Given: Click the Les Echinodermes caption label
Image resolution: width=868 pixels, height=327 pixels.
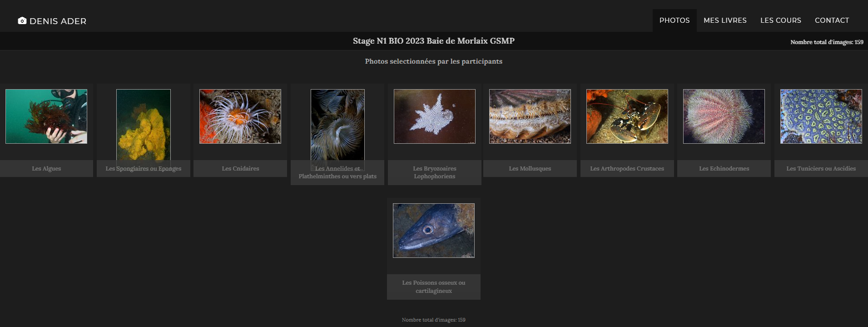Looking at the screenshot, I should point(724,169).
